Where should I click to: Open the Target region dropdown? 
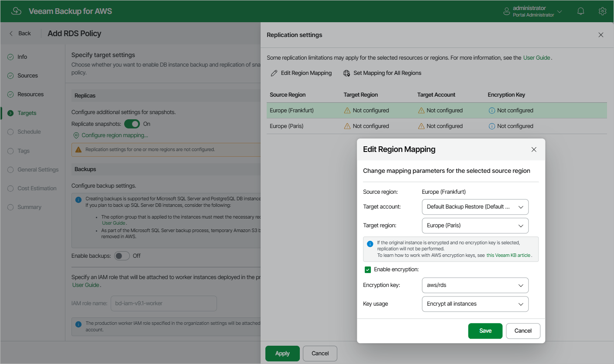pyautogui.click(x=475, y=226)
